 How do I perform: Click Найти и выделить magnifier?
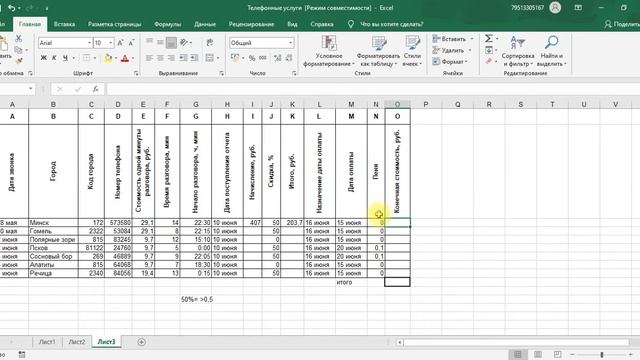pyautogui.click(x=551, y=51)
